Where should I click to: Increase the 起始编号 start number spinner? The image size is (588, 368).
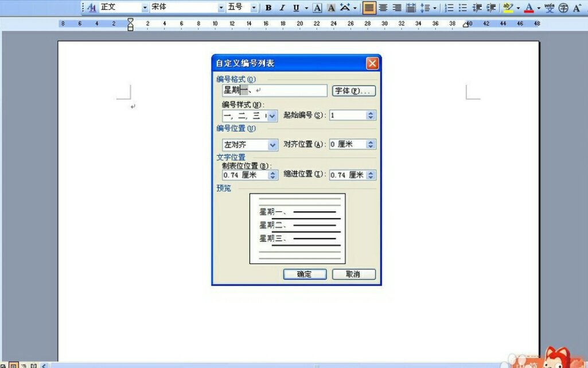[371, 113]
